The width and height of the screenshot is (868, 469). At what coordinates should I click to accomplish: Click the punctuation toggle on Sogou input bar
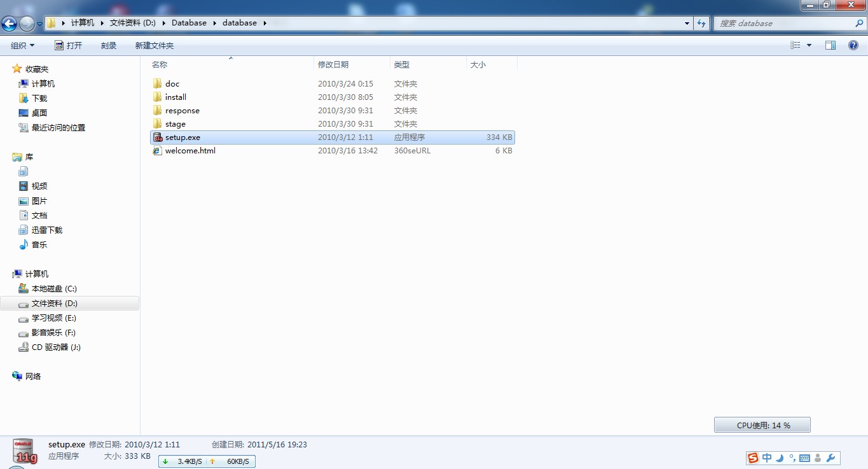pos(792,458)
